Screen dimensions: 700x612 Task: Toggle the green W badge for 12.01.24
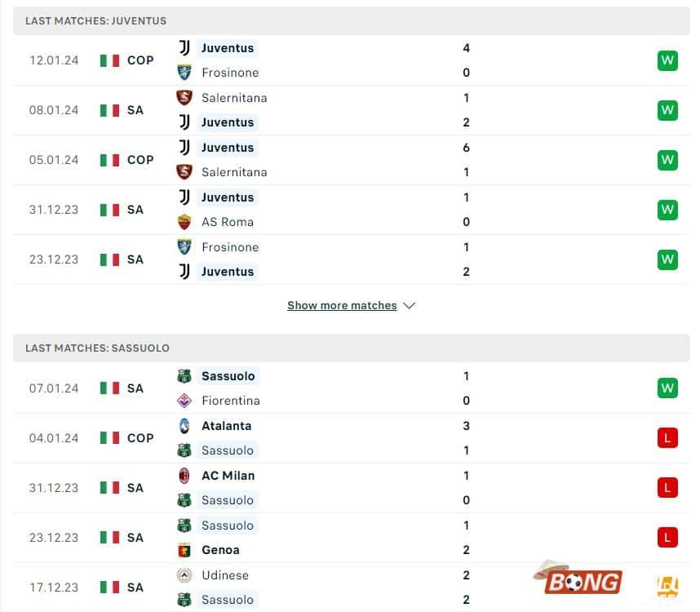pyautogui.click(x=667, y=60)
